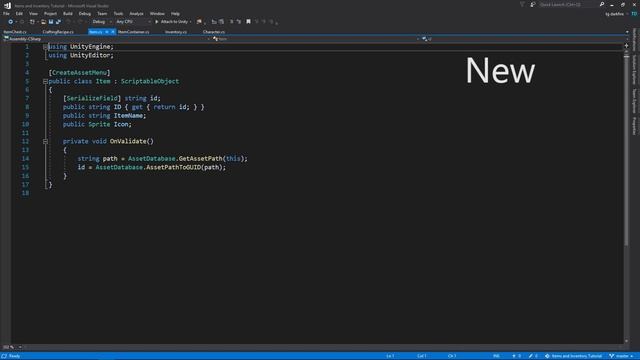Switch to the Inventory.cs tab
This screenshot has height=360, width=640.
pyautogui.click(x=176, y=32)
